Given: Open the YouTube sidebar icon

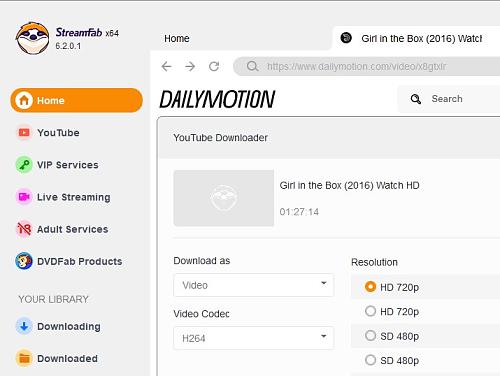Looking at the screenshot, I should (24, 133).
